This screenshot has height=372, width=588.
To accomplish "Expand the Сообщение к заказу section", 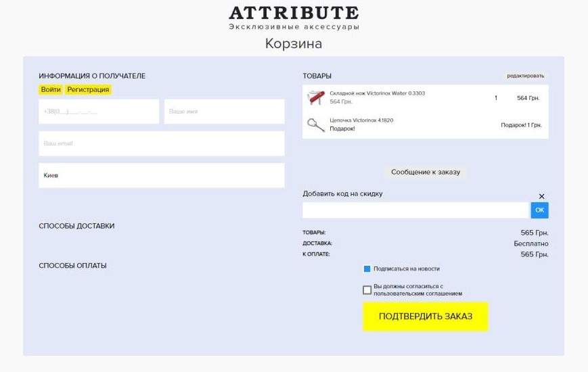I will click(x=425, y=172).
